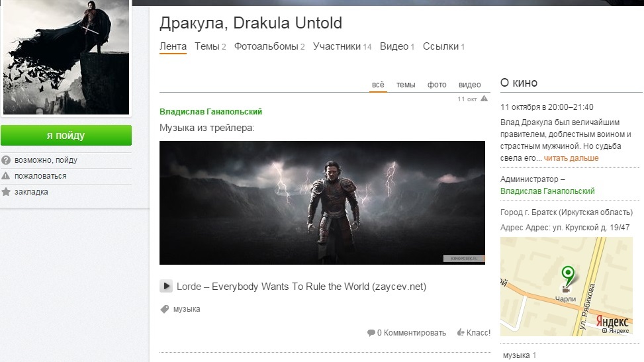The image size is (644, 362).
Task: Open the Темы tab
Action: click(210, 46)
